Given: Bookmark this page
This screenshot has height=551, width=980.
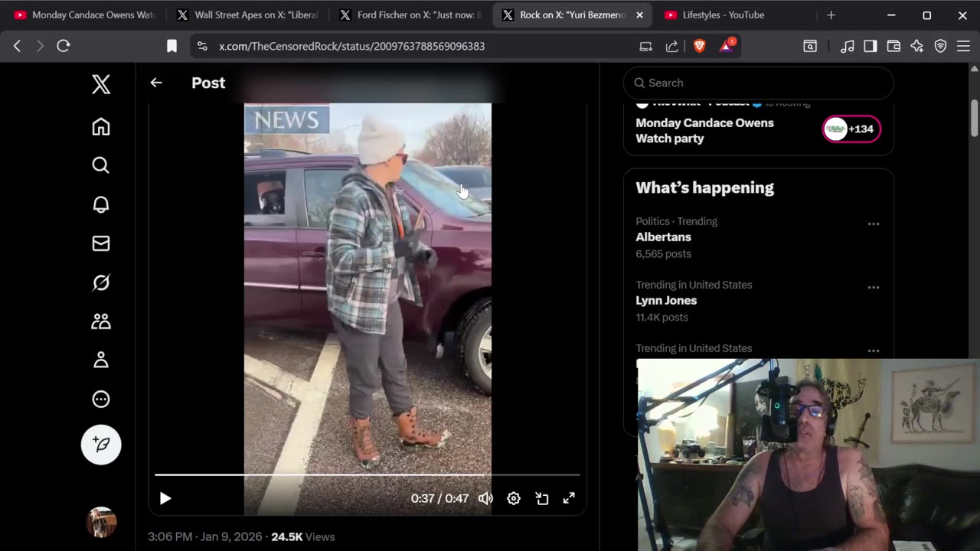Looking at the screenshot, I should tap(171, 46).
